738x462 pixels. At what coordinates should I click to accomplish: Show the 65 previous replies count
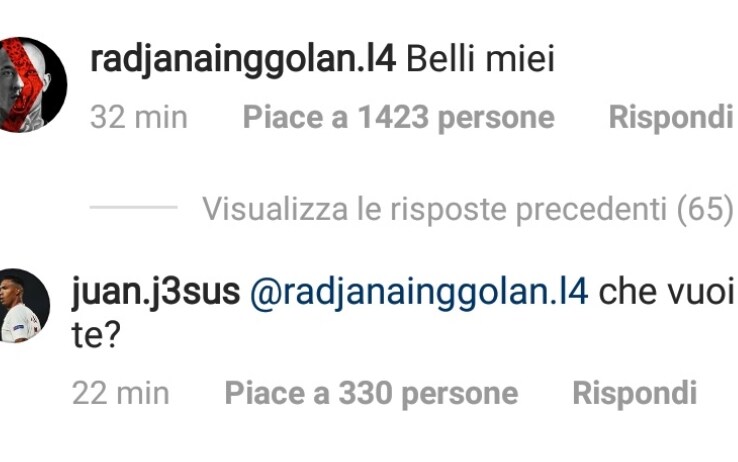click(705, 208)
